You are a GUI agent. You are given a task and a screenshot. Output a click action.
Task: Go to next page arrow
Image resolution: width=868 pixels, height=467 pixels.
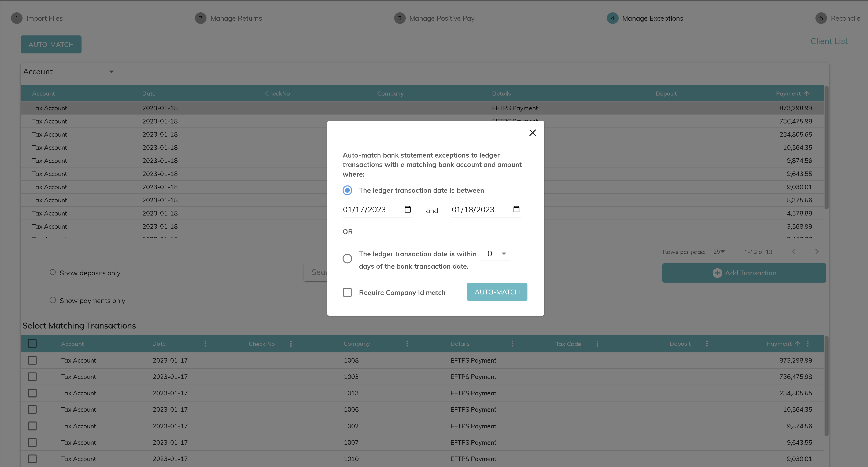817,252
